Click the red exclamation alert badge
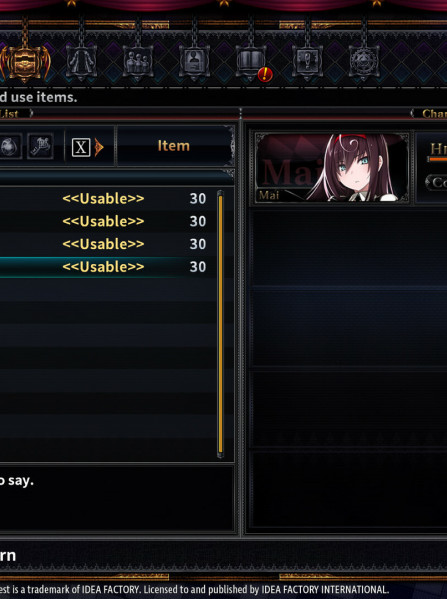The height and width of the screenshot is (599, 447). click(265, 74)
